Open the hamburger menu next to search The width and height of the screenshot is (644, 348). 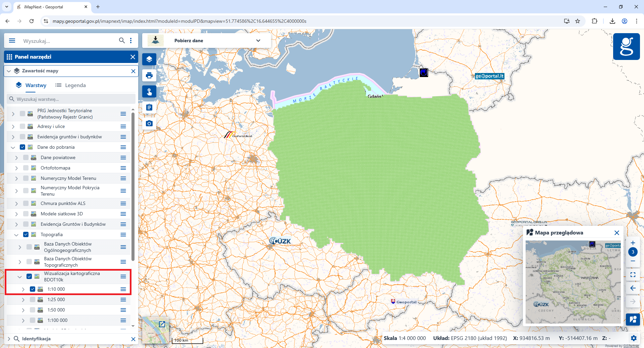[x=12, y=40]
